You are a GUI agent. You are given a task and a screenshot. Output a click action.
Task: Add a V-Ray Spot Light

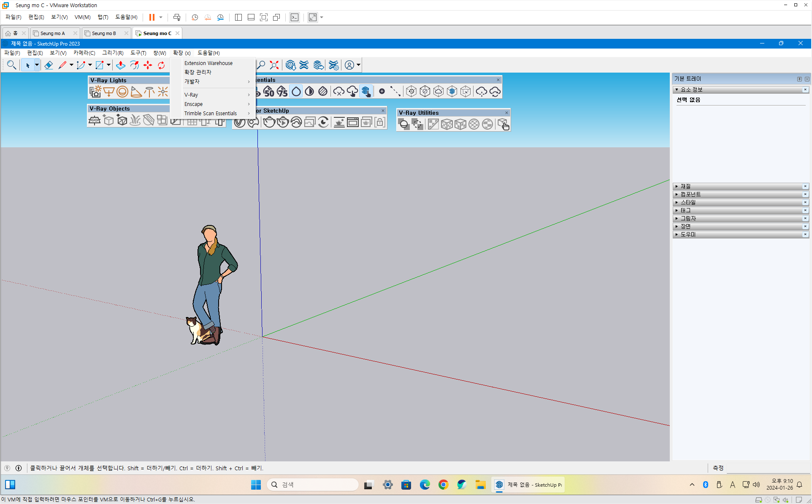point(136,92)
